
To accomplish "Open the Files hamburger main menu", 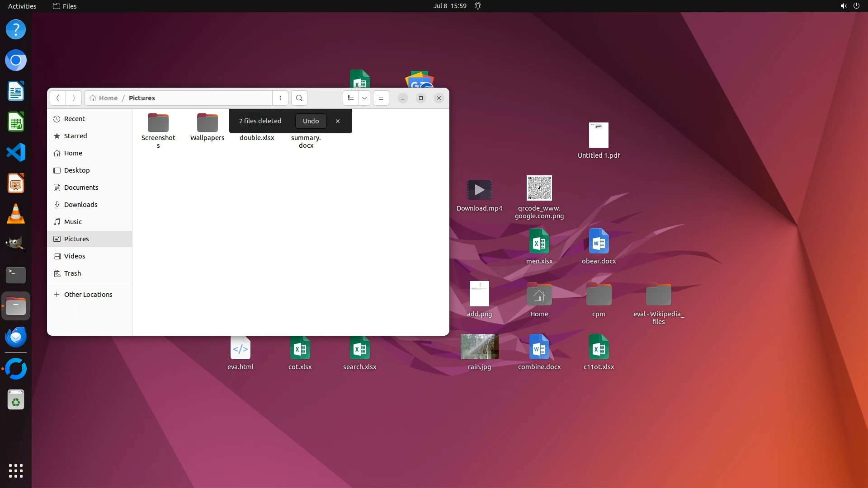I will tap(381, 98).
